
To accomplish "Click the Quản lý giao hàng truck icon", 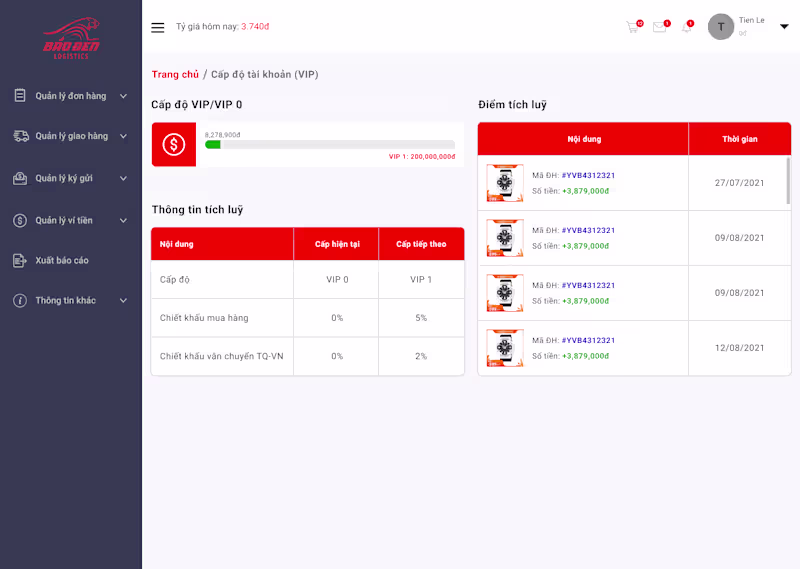I will coord(20,136).
